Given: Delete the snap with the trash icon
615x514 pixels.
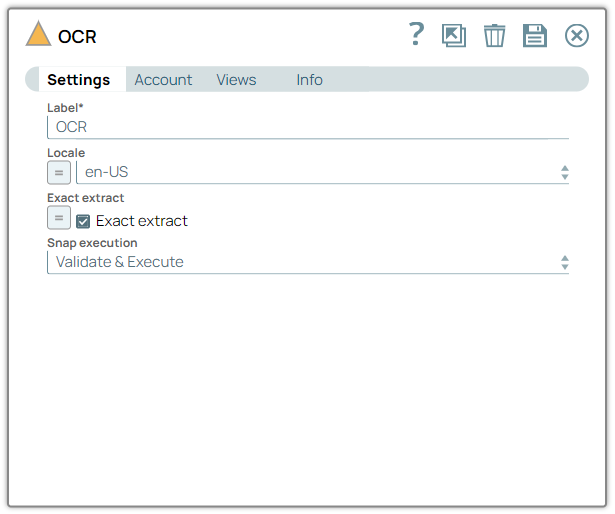Looking at the screenshot, I should (494, 35).
